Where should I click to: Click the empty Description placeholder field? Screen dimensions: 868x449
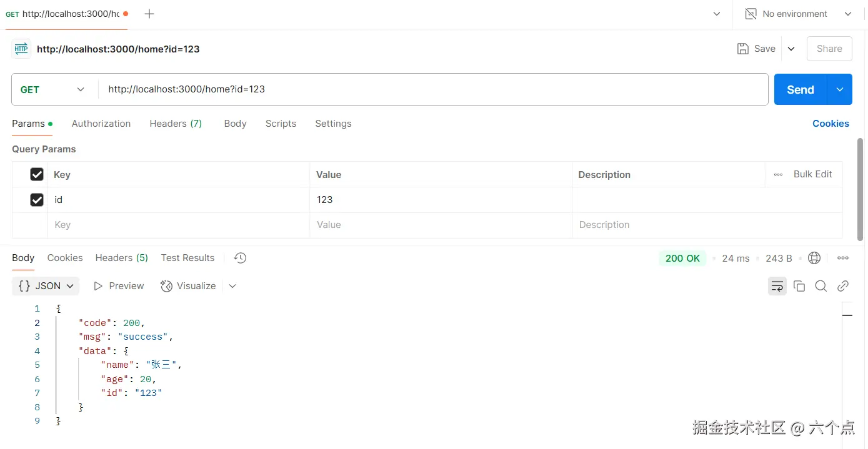coord(707,225)
